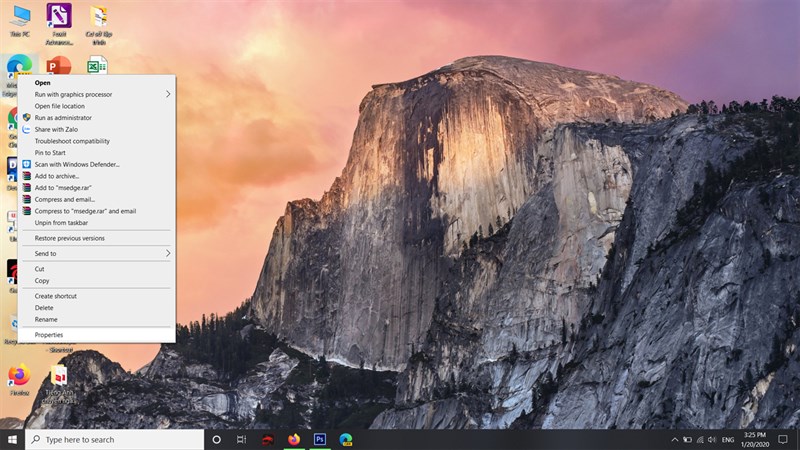Select the Foxit Advanced PDF desktop icon
800x450 pixels.
pyautogui.click(x=59, y=24)
